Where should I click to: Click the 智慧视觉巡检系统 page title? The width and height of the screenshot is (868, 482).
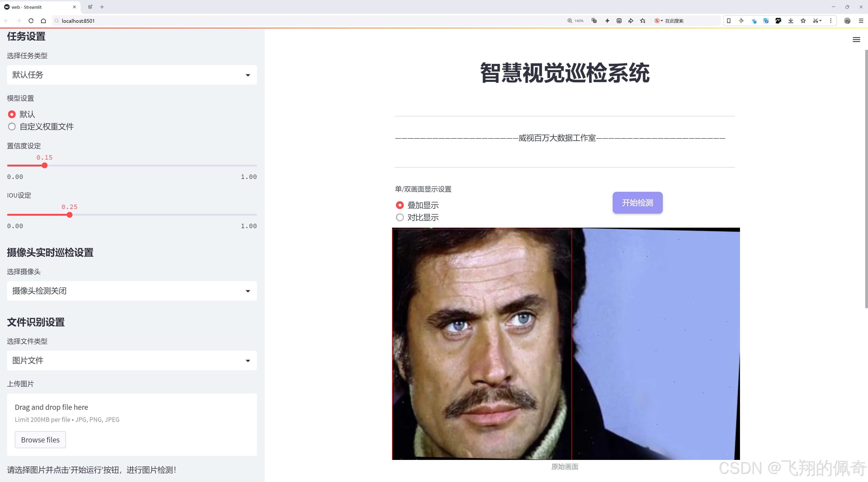click(565, 73)
